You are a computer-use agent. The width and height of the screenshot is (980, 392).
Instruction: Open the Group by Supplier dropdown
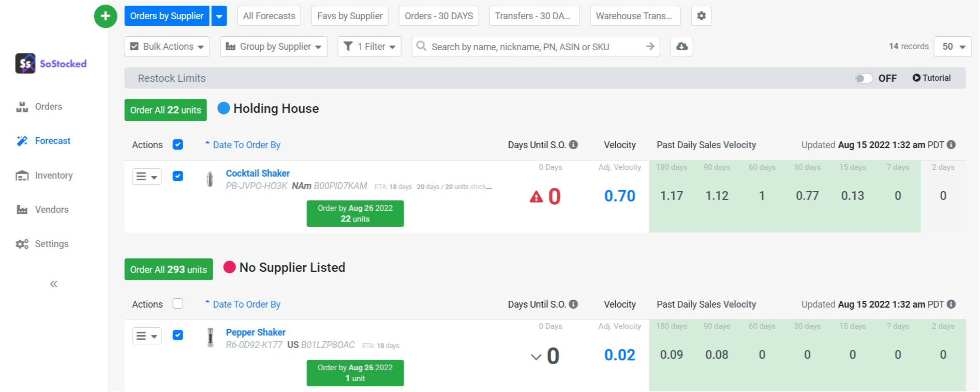pyautogui.click(x=274, y=47)
